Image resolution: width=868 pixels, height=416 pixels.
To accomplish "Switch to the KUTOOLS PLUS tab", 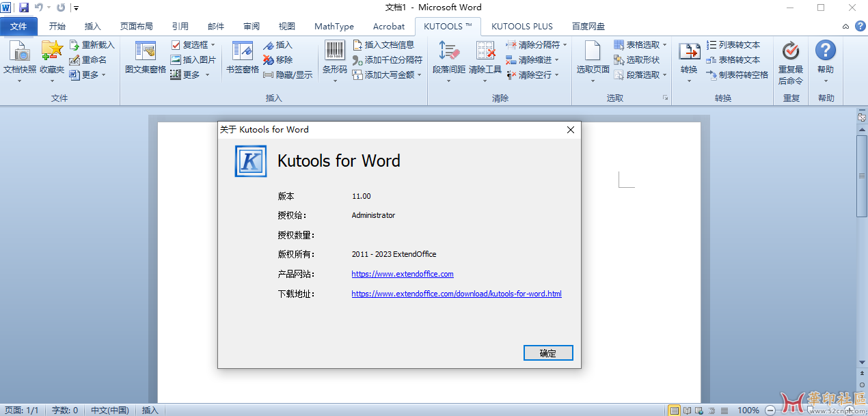I will coord(522,26).
